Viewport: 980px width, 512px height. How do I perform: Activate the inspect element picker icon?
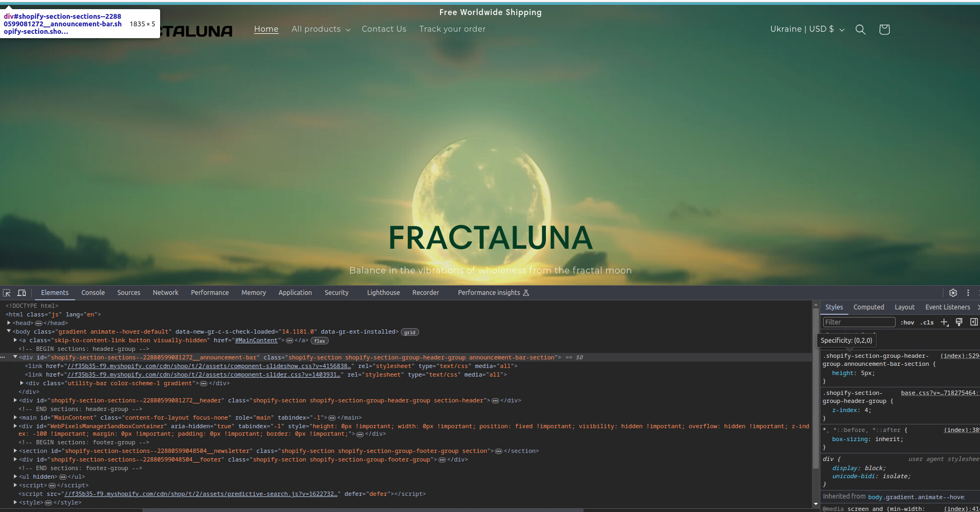click(7, 293)
